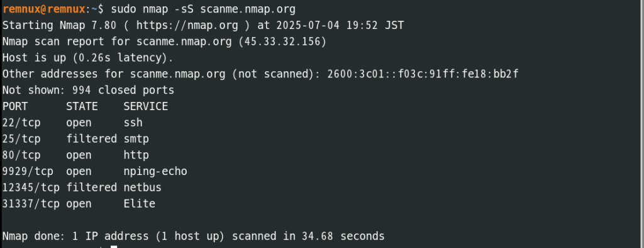This screenshot has height=248, width=644.
Task: Click the 22/tcp port entry
Action: [x=21, y=123]
